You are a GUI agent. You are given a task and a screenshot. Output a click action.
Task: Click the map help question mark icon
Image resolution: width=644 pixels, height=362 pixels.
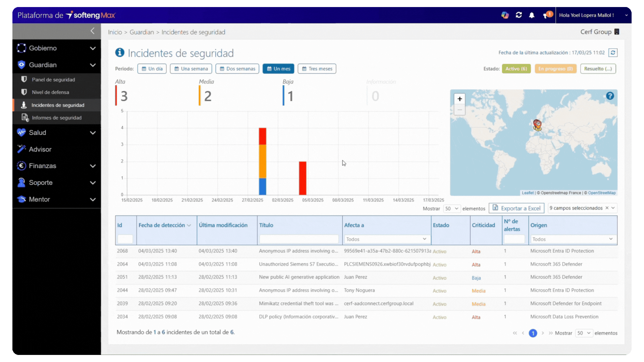point(610,96)
